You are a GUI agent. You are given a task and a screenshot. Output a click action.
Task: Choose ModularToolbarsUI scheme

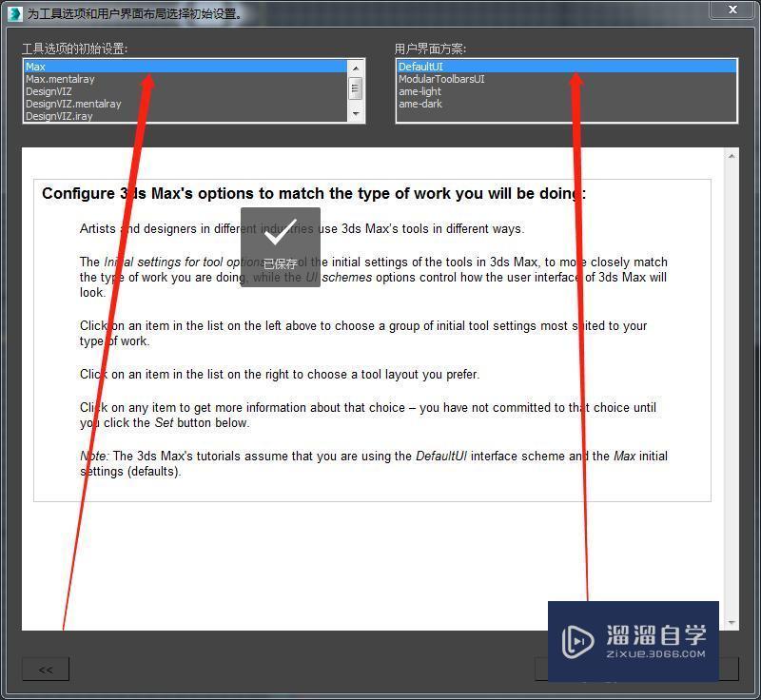(566, 79)
